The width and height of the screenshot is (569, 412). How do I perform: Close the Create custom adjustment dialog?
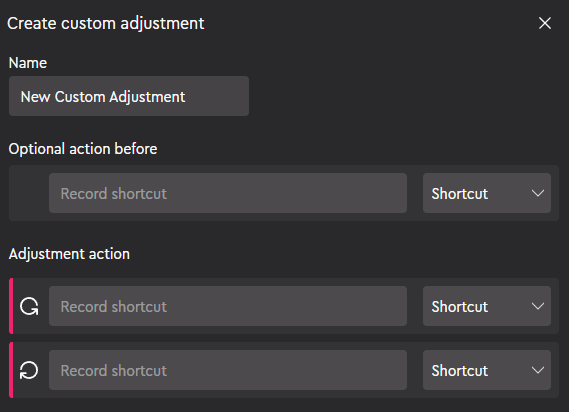[545, 23]
